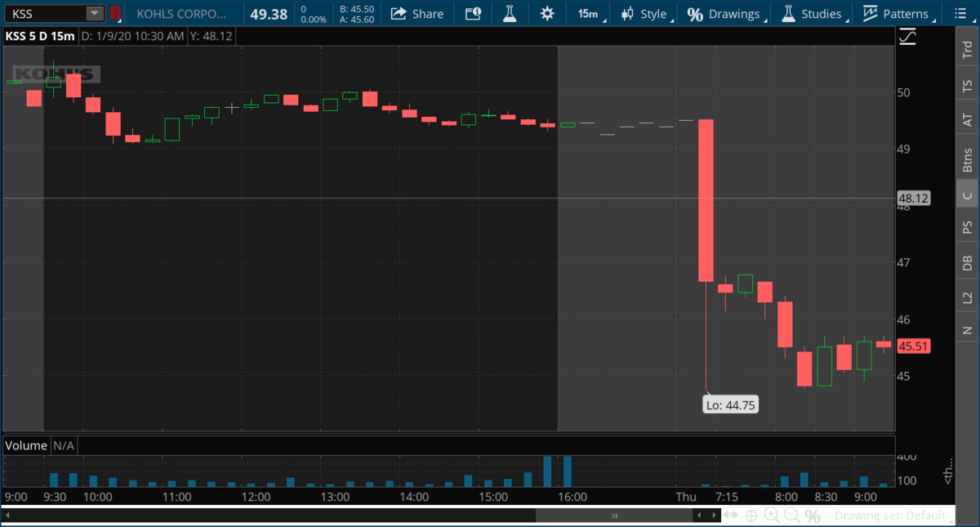Click the zoom out magnifier icon
This screenshot has width=980, height=527.
coord(791,516)
